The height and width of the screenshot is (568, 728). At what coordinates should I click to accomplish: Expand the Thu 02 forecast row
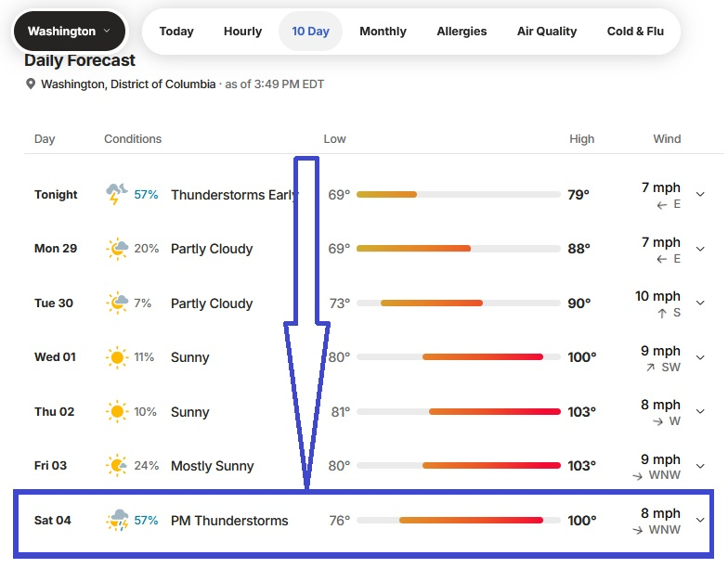pos(700,411)
